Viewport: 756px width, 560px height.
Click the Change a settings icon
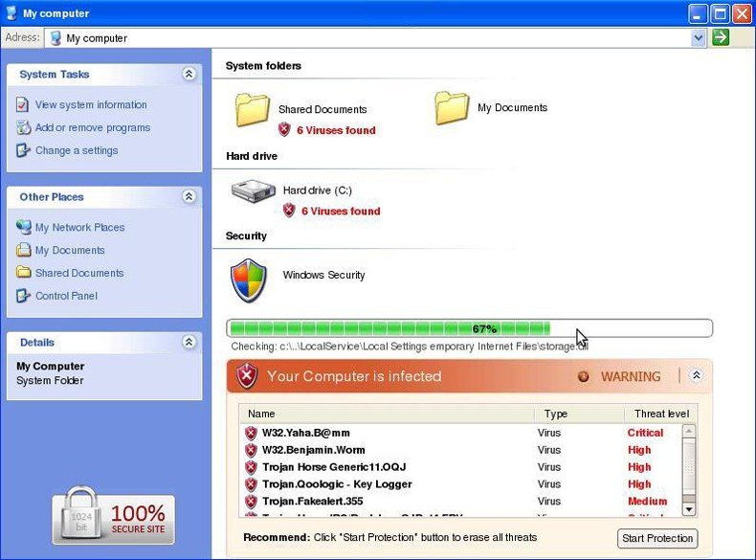23,150
